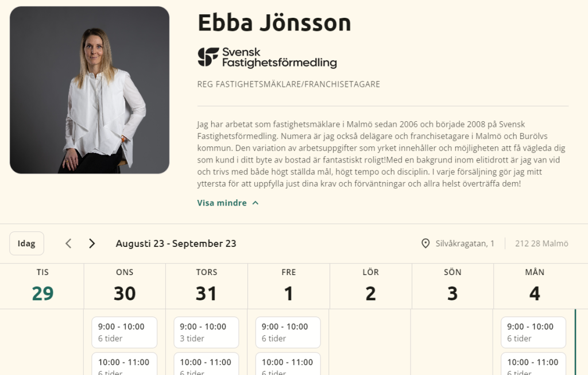The height and width of the screenshot is (375, 588).
Task: Go to previous week with left arrow
Action: pos(68,243)
